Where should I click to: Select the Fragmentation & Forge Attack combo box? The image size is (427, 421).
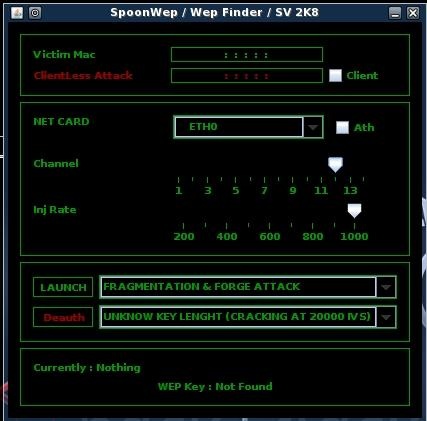coord(248,287)
